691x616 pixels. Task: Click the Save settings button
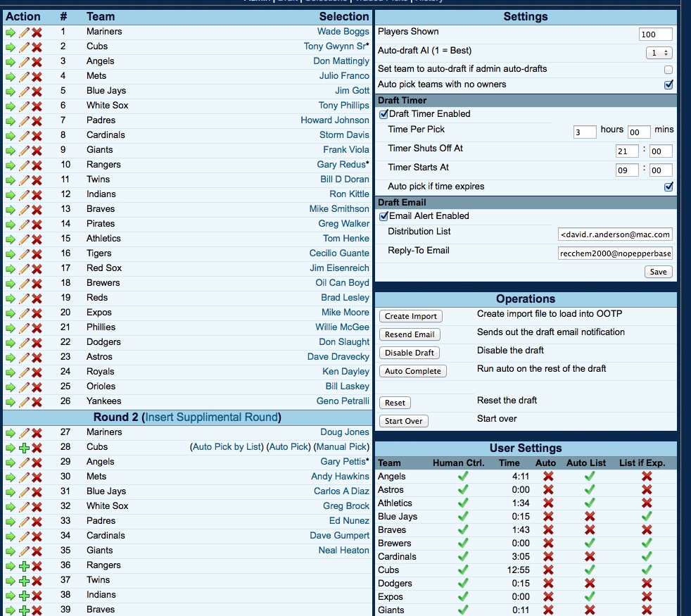658,272
